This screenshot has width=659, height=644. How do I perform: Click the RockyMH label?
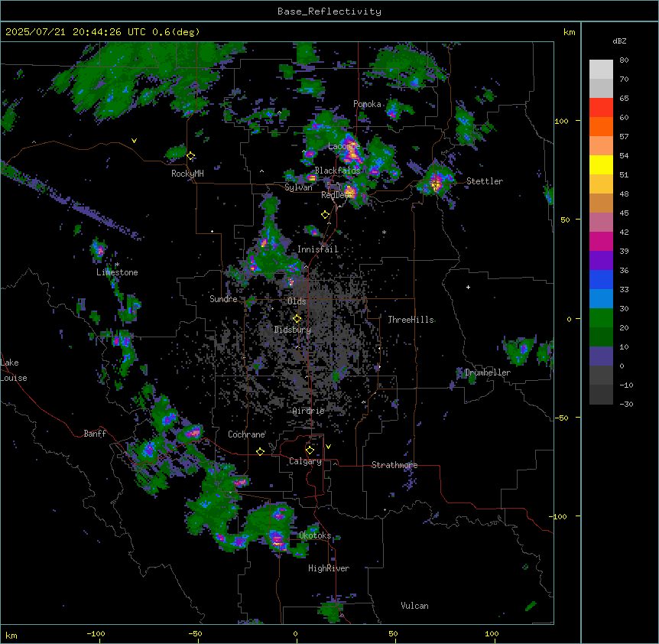coord(187,174)
